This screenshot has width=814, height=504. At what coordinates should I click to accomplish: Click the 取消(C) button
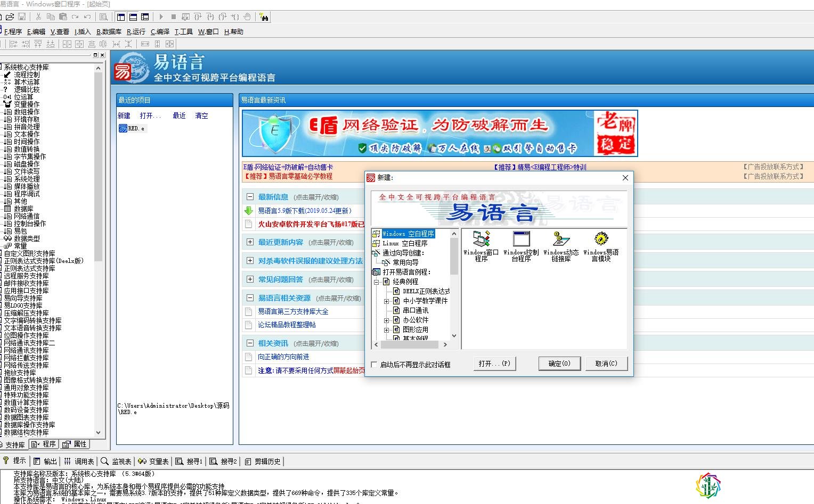pyautogui.click(x=606, y=363)
